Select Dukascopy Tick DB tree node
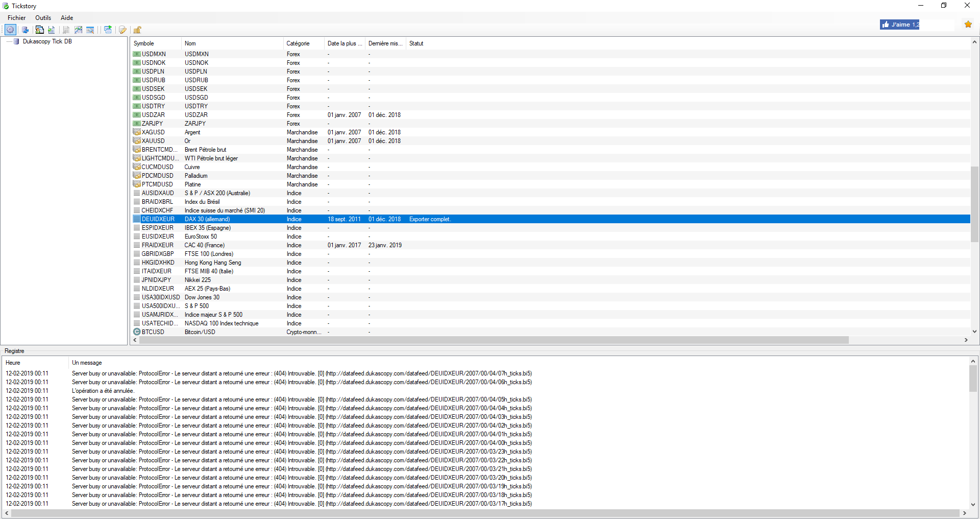This screenshot has width=980, height=519. click(47, 41)
